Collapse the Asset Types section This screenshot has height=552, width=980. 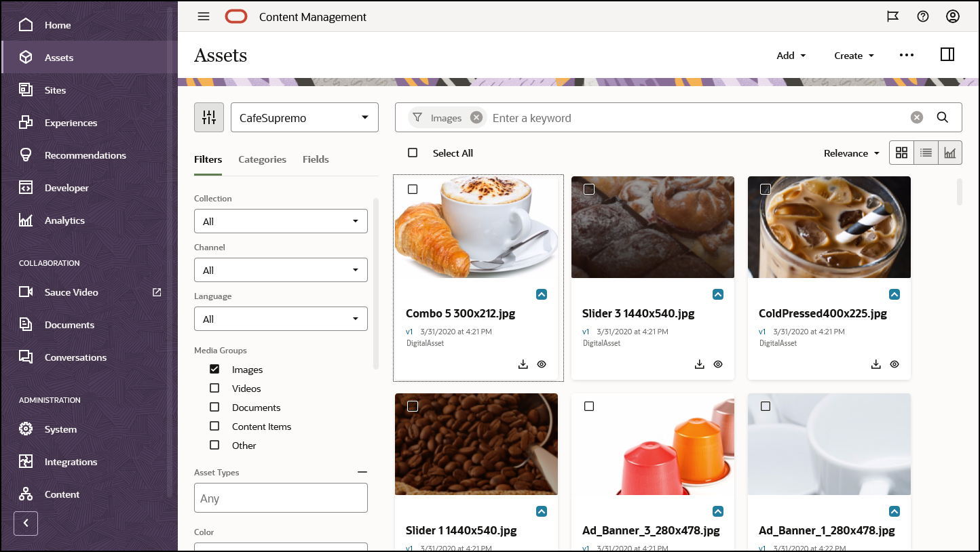coord(362,472)
